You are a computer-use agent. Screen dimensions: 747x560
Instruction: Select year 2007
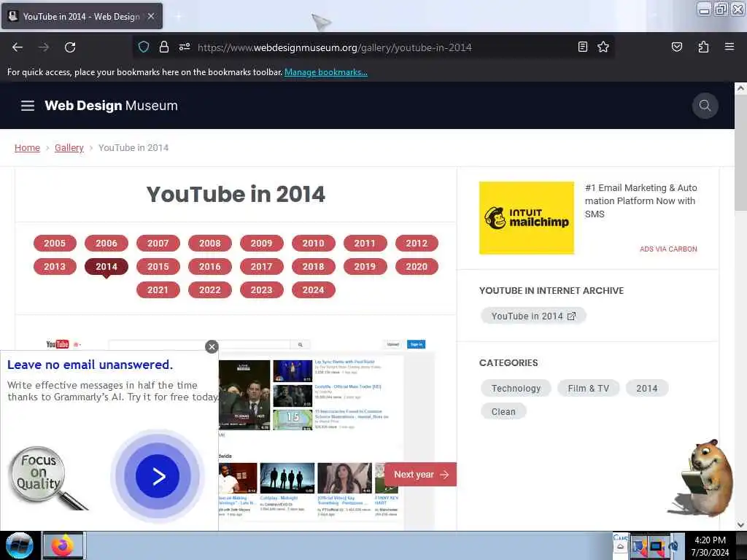(x=158, y=244)
